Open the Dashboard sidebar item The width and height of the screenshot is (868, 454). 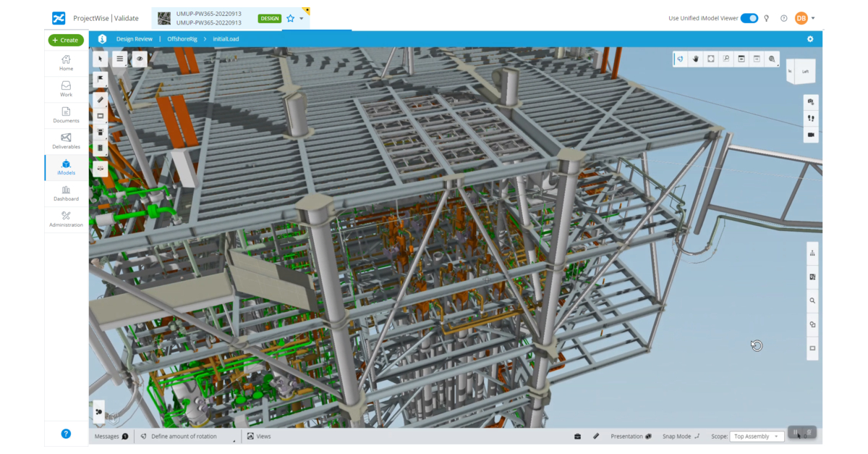click(66, 193)
